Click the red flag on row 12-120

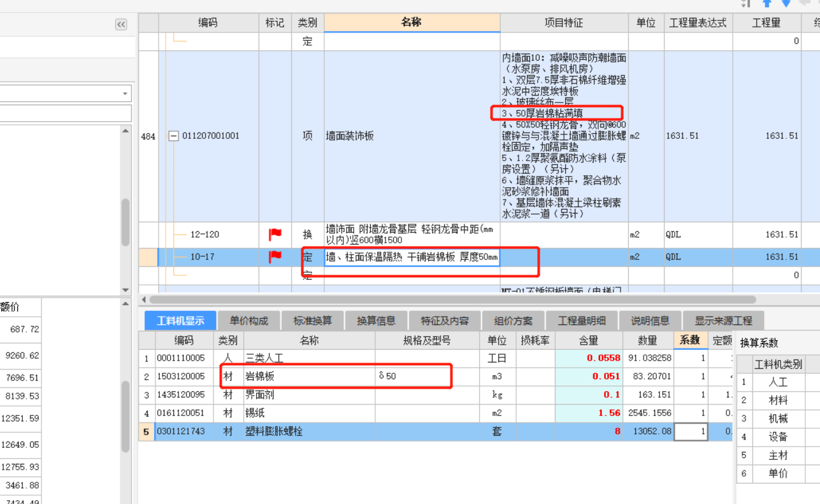point(275,234)
